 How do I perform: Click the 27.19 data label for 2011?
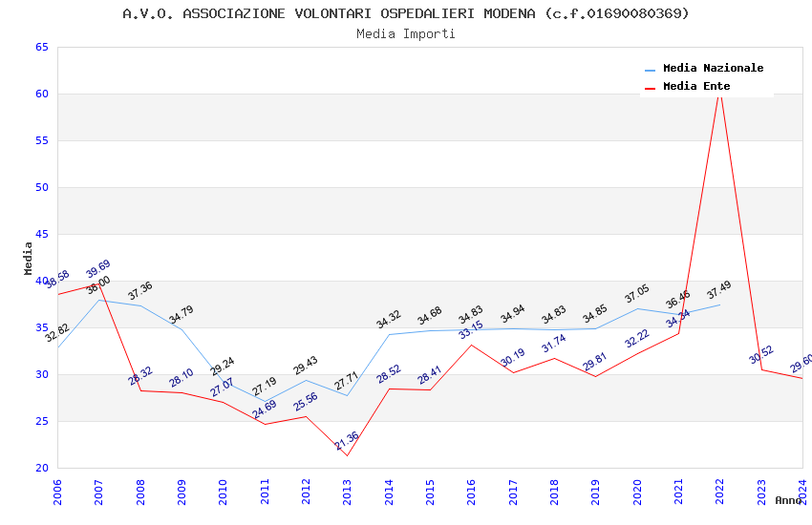coord(265,387)
